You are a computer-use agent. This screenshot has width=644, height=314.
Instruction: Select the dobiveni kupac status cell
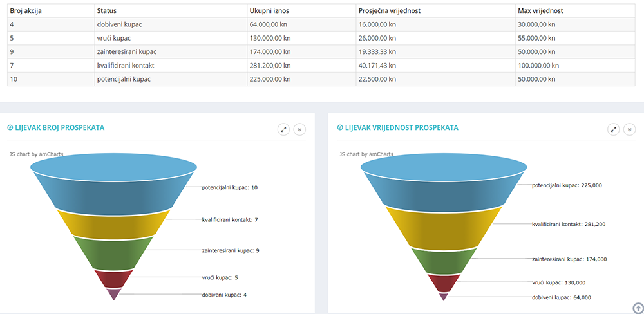point(171,24)
